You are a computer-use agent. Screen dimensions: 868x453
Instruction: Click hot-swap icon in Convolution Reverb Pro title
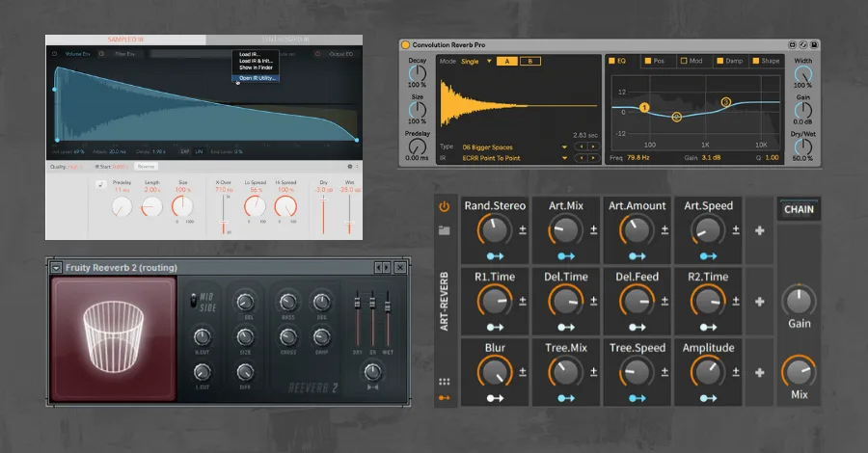[x=803, y=44]
